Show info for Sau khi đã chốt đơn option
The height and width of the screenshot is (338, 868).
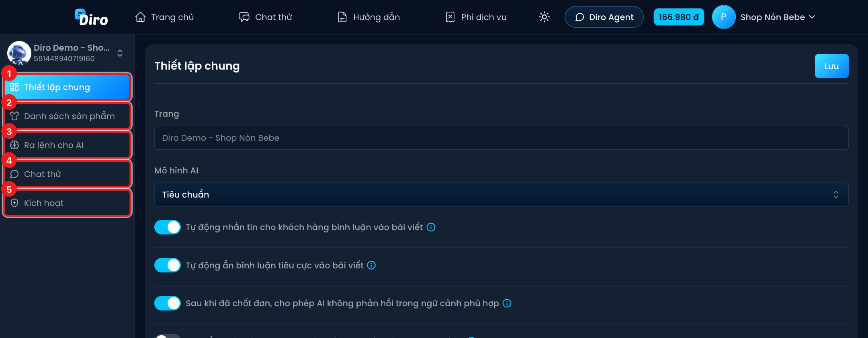tap(507, 303)
